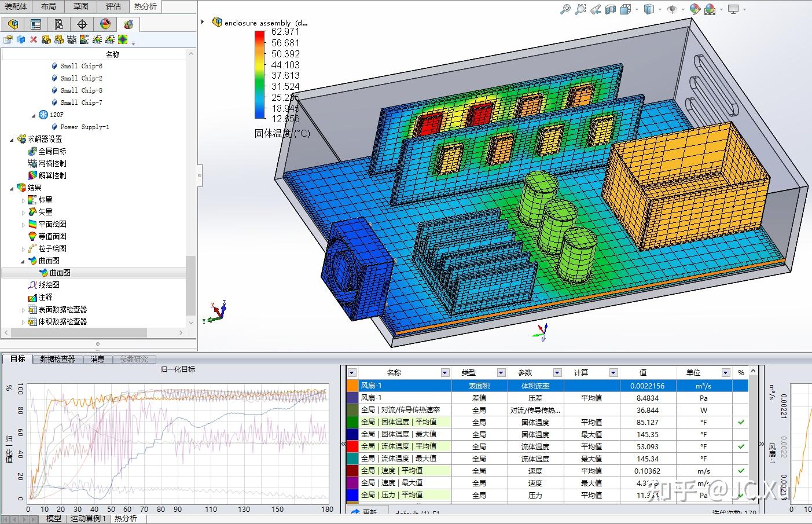This screenshot has height=524, width=812.
Task: Open the 运动算例 1 bottom tab
Action: [x=88, y=519]
